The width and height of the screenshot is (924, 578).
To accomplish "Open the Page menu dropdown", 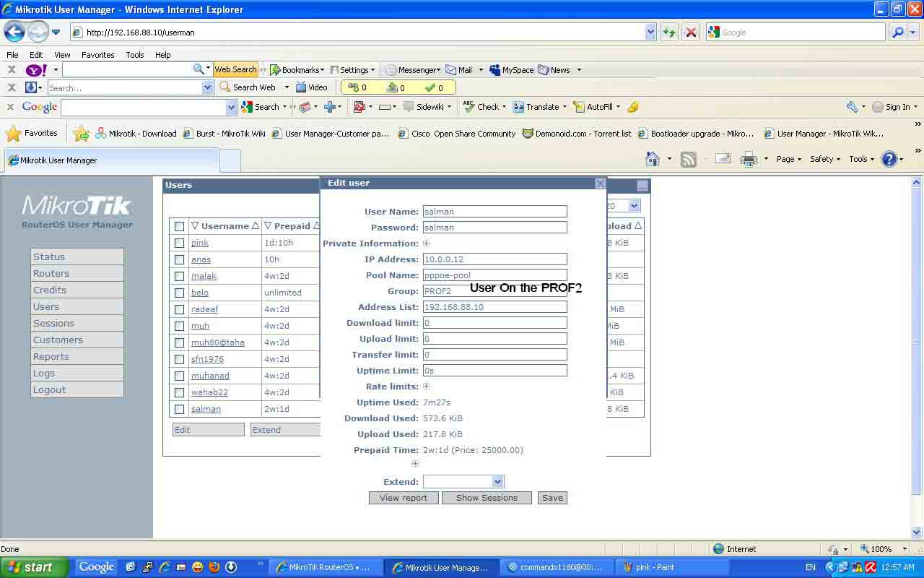I will click(x=788, y=159).
